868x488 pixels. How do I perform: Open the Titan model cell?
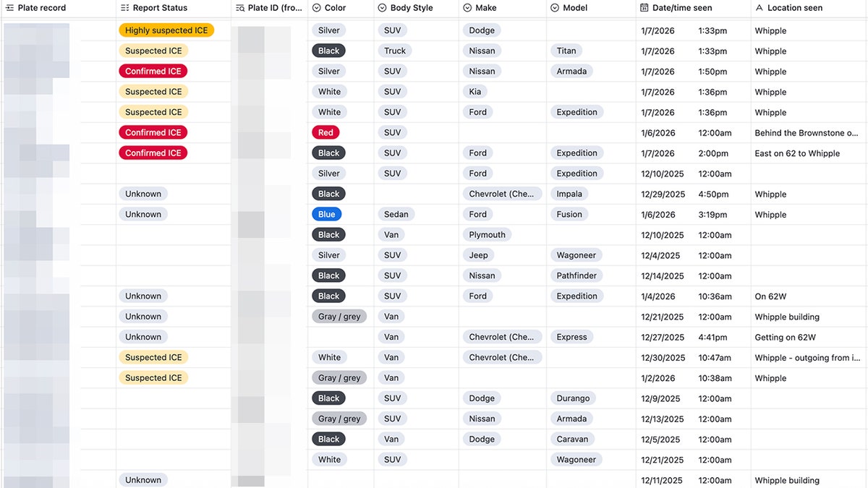pyautogui.click(x=566, y=51)
